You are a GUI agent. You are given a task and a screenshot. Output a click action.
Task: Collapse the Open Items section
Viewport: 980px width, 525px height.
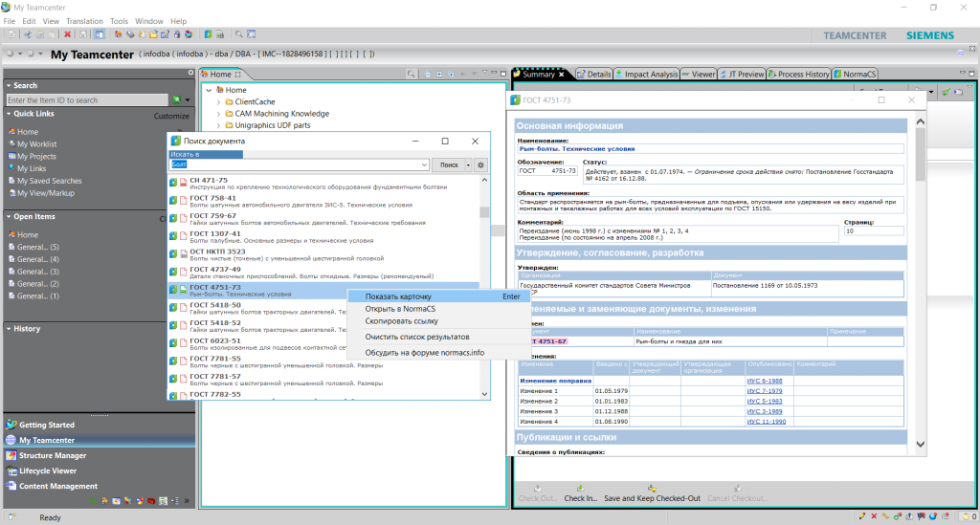(9, 217)
